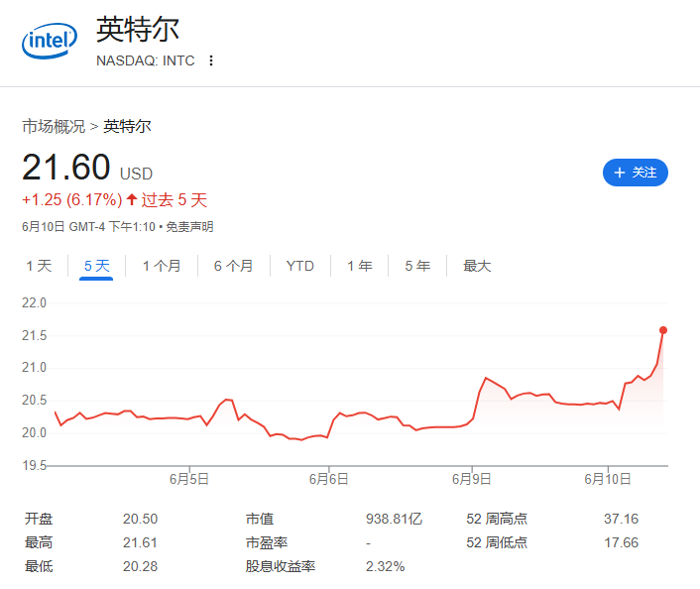This screenshot has height=589, width=700.
Task: Click the 6月5日 date label on axis
Action: [189, 479]
